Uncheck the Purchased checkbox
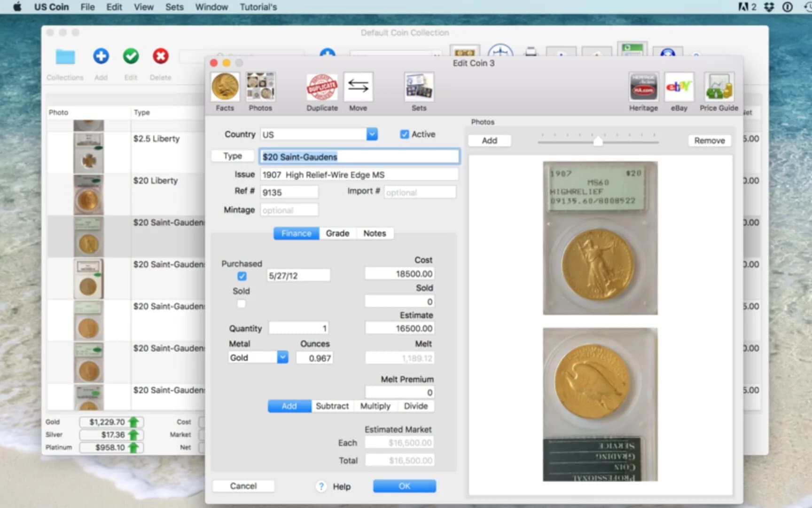Screen dimensions: 812x508 241,275
